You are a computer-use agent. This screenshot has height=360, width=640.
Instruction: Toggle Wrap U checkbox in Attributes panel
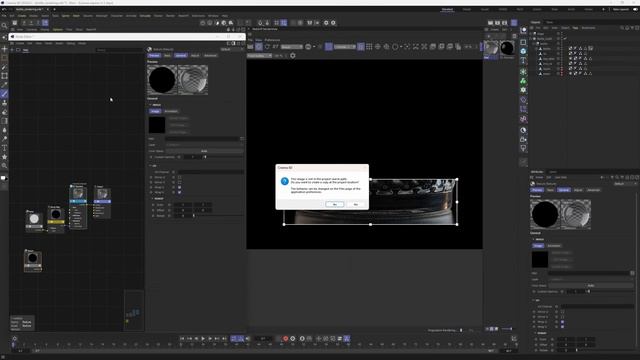[562, 322]
